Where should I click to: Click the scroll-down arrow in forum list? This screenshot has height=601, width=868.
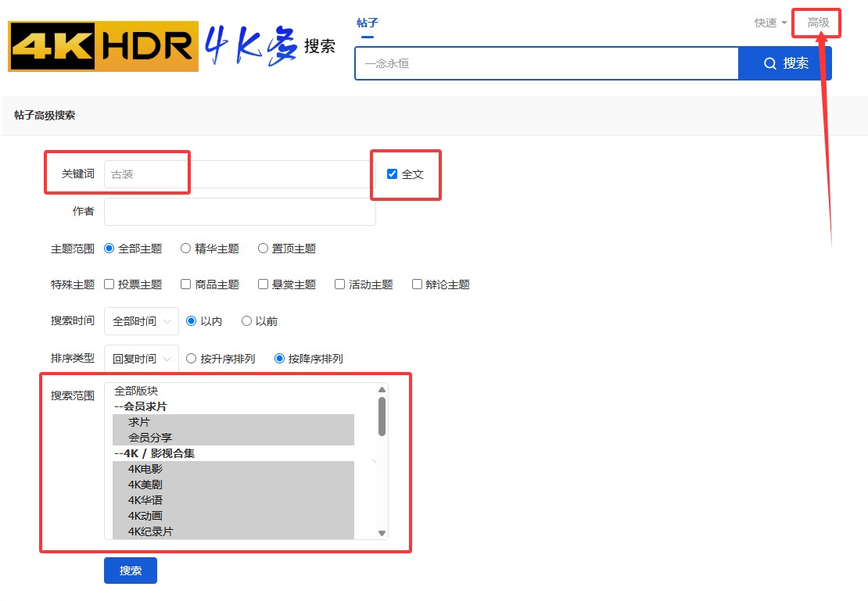click(382, 533)
